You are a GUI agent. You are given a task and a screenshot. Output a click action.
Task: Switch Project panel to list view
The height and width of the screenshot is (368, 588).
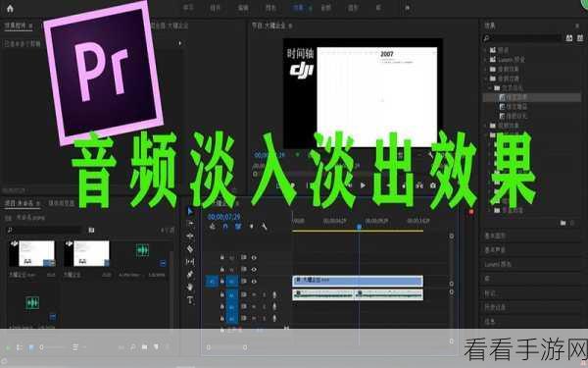tap(20, 347)
